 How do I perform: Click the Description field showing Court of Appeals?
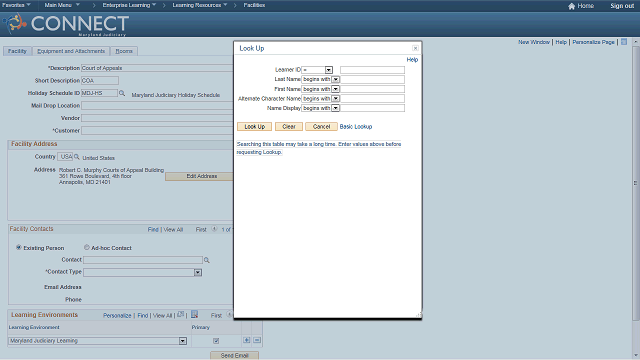[x=157, y=68]
